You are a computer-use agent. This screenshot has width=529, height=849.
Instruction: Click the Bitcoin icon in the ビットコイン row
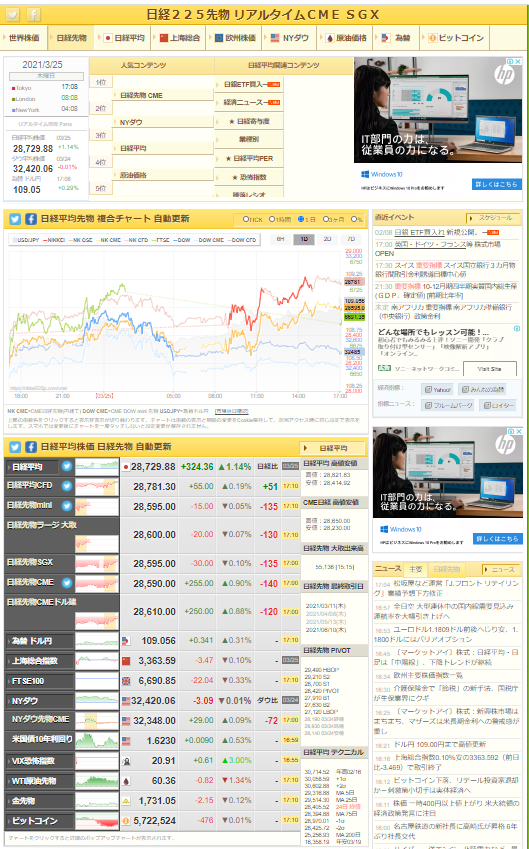pos(126,820)
